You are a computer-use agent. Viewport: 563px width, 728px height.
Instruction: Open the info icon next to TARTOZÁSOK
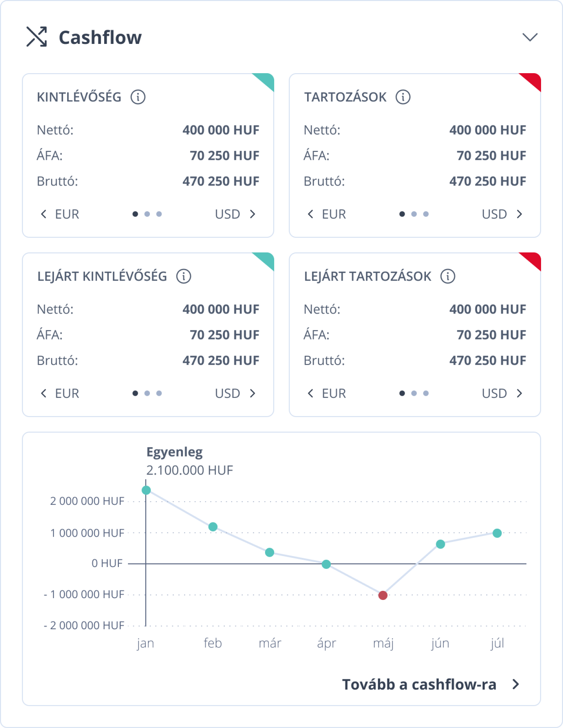click(x=403, y=97)
